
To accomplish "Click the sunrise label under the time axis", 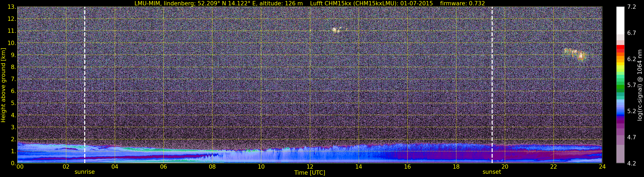I will (84, 172).
